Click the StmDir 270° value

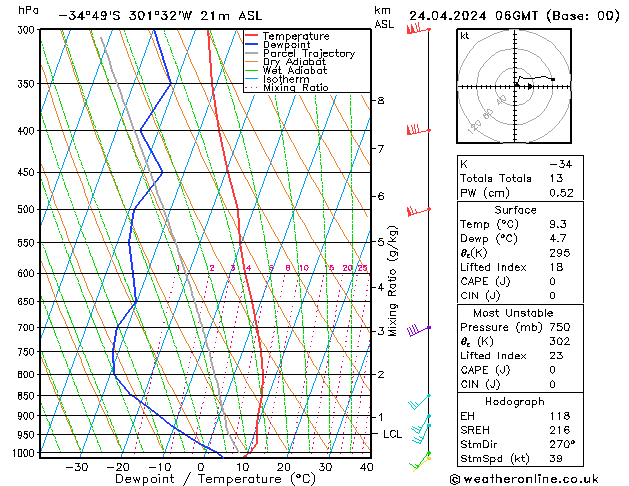562,444
